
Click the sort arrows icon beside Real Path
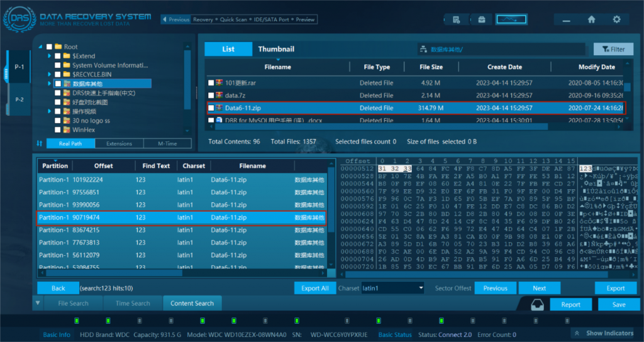click(40, 143)
